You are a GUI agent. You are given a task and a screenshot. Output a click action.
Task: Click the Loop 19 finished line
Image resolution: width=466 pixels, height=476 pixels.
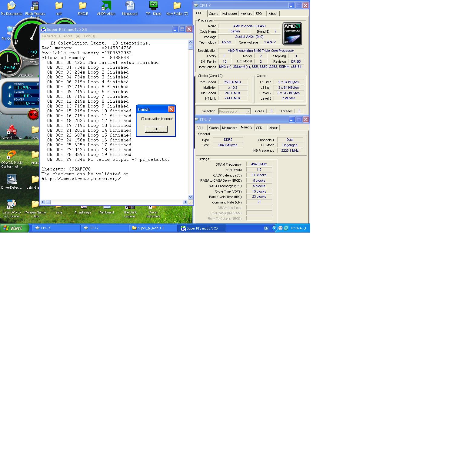[89, 154]
